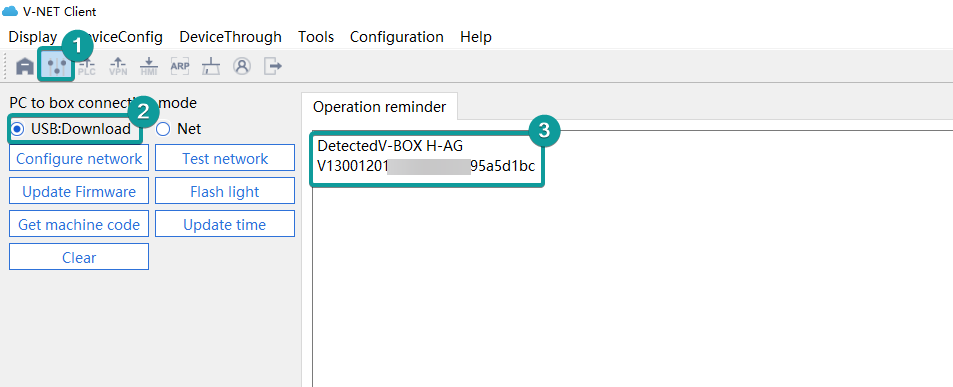Click the logout exit arrow icon
Screen dimensions: 953x387
coord(273,66)
